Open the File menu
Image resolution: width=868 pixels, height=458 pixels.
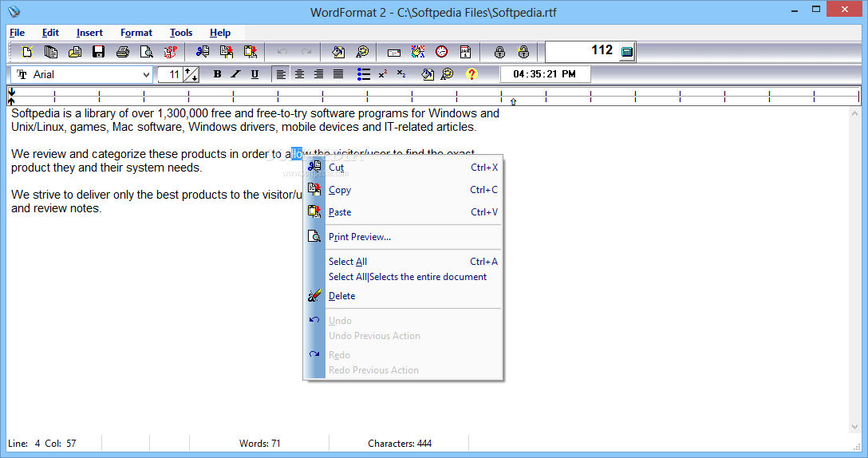point(18,33)
